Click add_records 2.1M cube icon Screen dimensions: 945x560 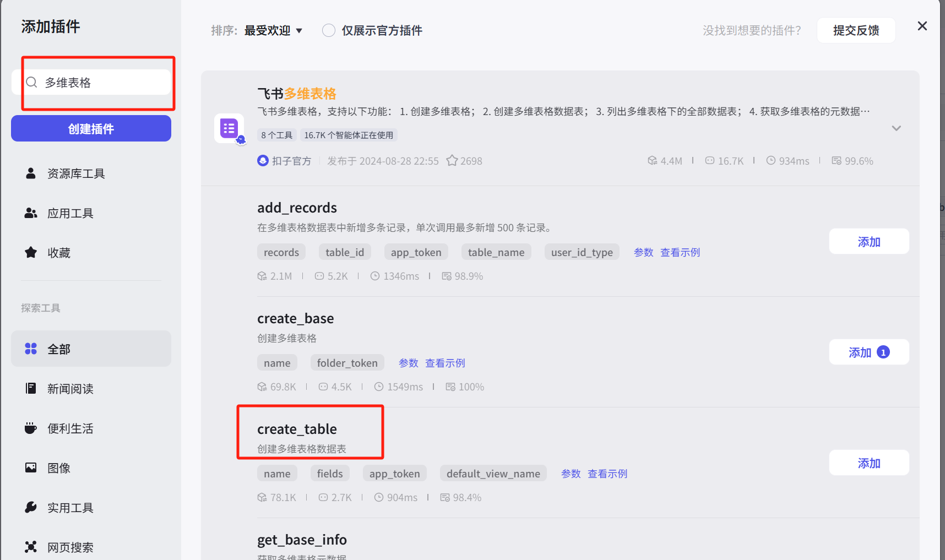click(262, 276)
